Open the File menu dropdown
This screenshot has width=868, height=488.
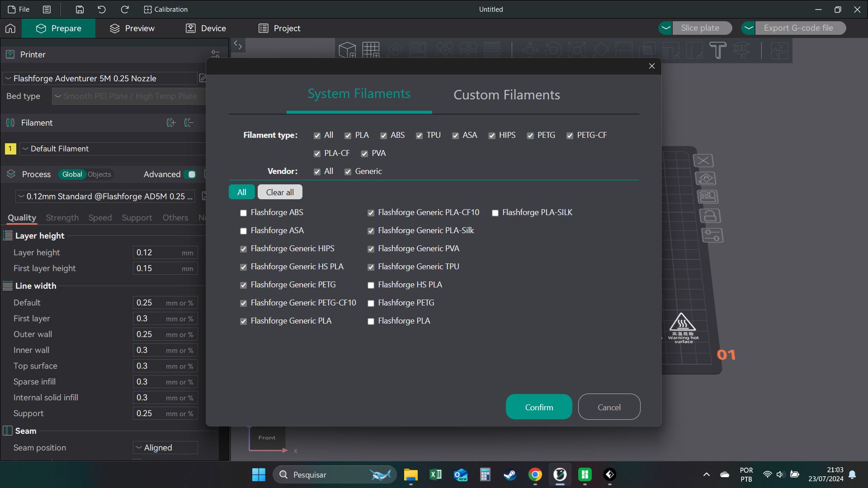coord(19,9)
